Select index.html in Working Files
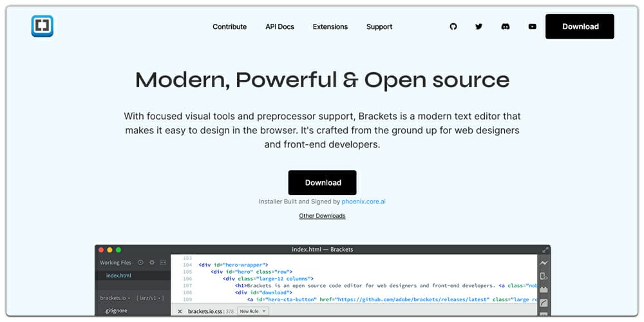The height and width of the screenshot is (322, 644). 118,276
